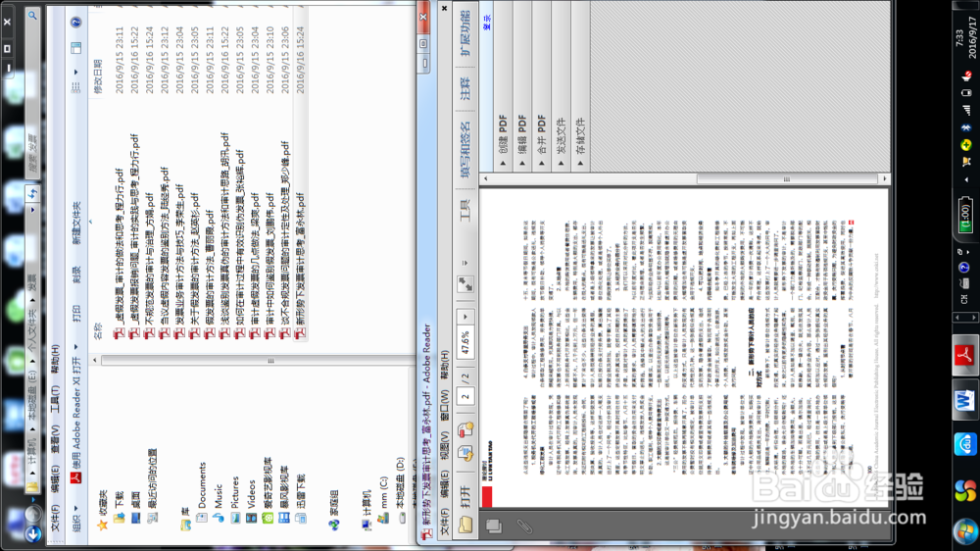The height and width of the screenshot is (551, 980).
Task: Open the Explorer Tools (工具) menu
Action: click(55, 401)
